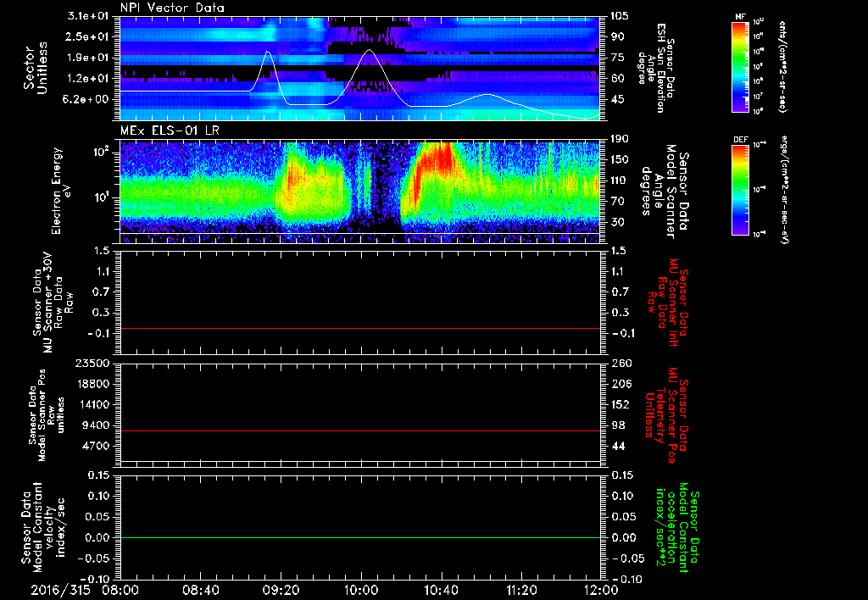Click the 1.2e+01 sector tick label
The image size is (868, 600).
(x=88, y=78)
